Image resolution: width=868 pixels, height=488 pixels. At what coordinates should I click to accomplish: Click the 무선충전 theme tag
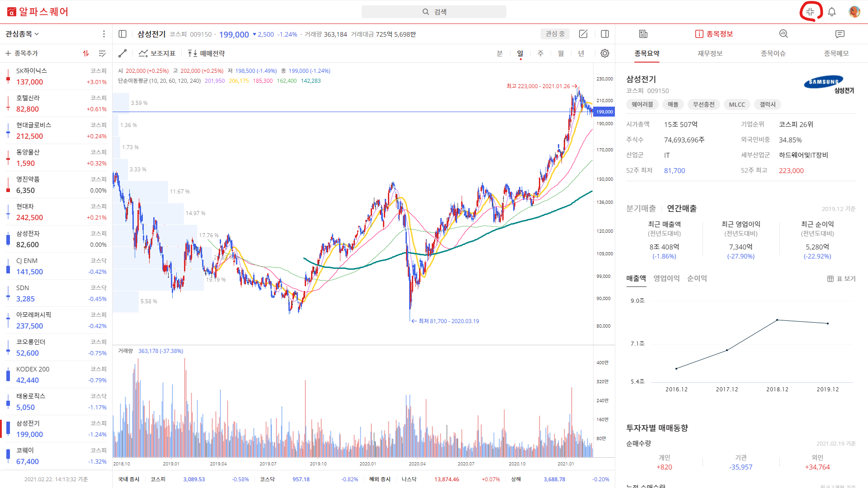pyautogui.click(x=704, y=104)
